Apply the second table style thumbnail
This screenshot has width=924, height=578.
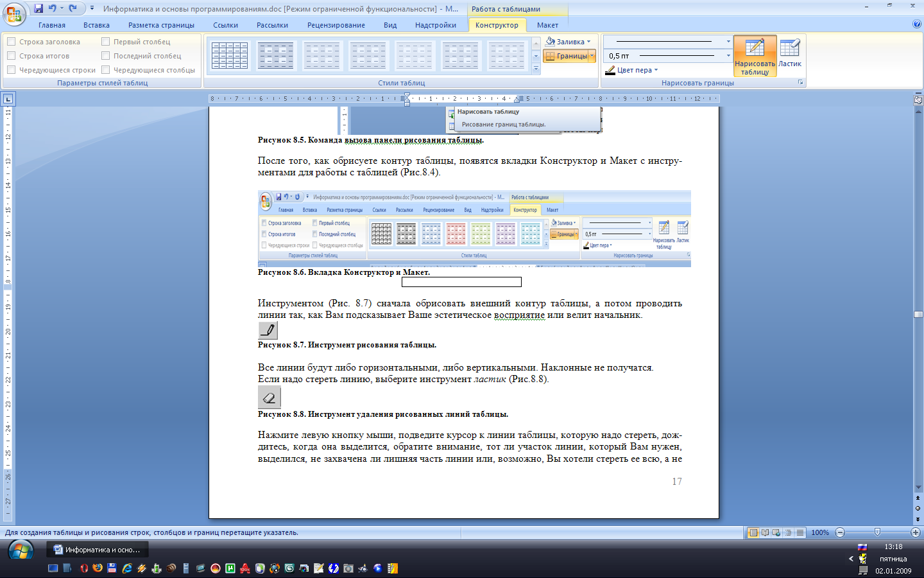[x=276, y=56]
